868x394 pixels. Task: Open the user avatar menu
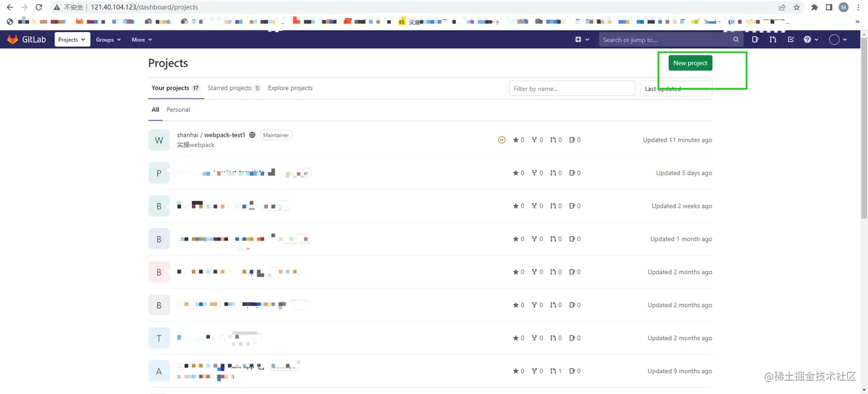click(x=838, y=40)
